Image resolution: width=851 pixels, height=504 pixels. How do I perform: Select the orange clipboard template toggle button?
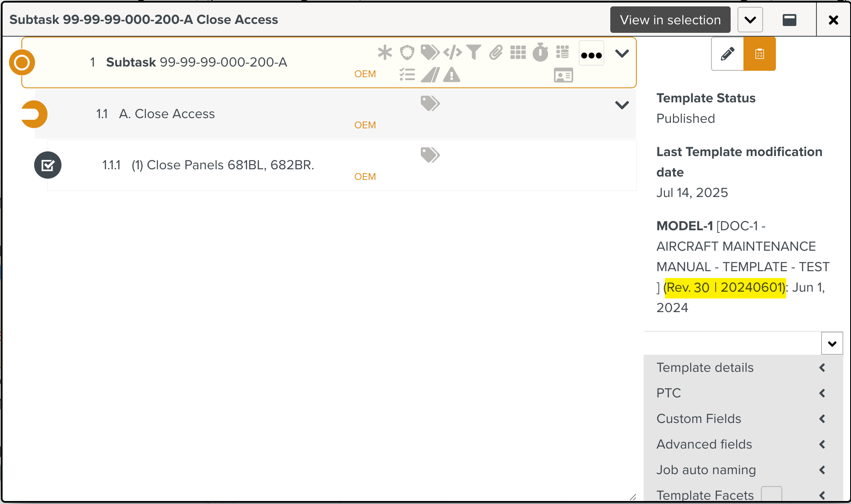[759, 54]
